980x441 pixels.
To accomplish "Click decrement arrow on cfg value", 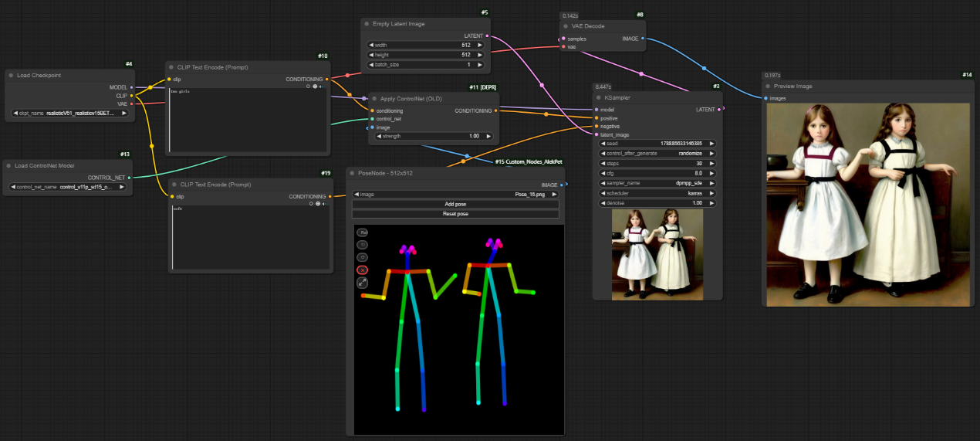I will coord(603,173).
